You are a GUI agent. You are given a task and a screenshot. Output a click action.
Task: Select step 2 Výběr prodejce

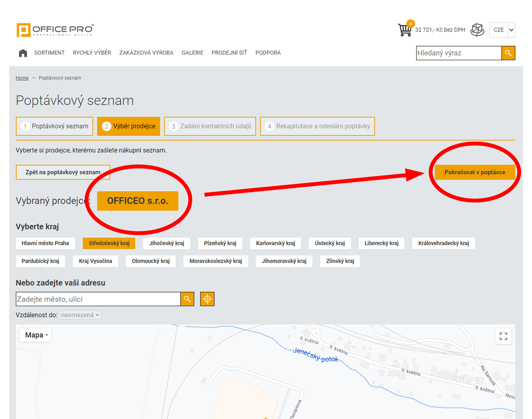click(129, 126)
